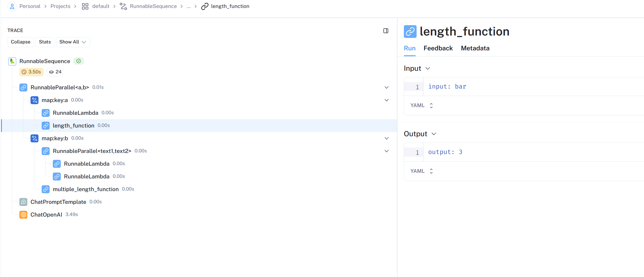Screen dimensions: 644x277
Task: Collapse the RunnableParallel<a,b> node chevron
Action: pyautogui.click(x=387, y=87)
